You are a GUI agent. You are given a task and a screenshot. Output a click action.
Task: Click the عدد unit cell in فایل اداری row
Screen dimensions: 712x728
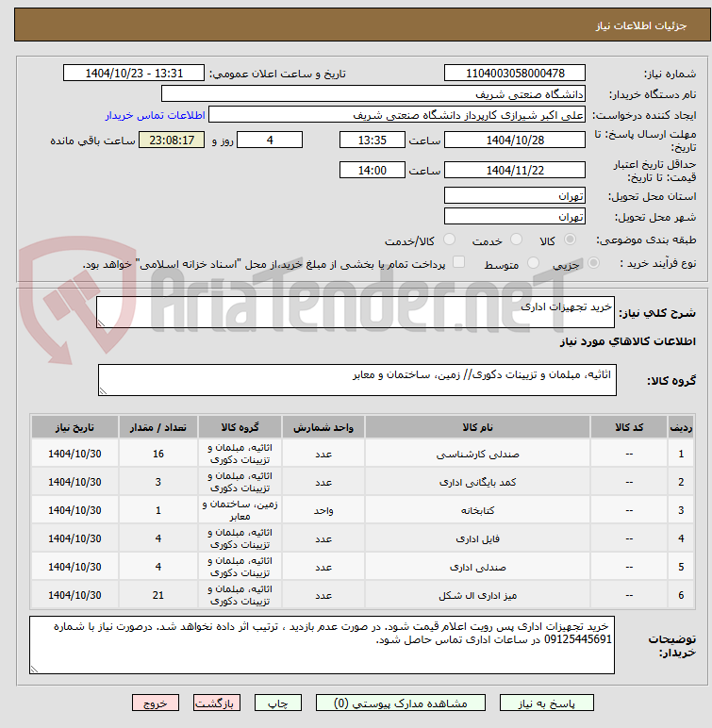[x=323, y=538]
